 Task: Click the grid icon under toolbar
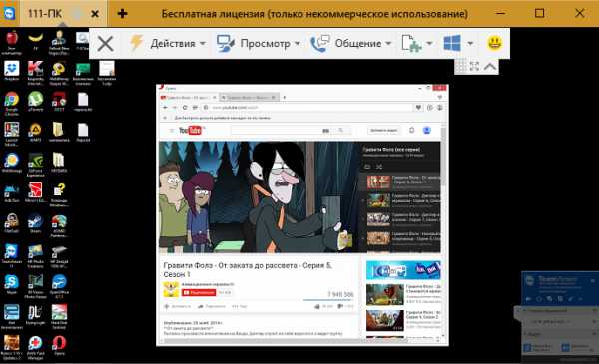click(x=461, y=67)
